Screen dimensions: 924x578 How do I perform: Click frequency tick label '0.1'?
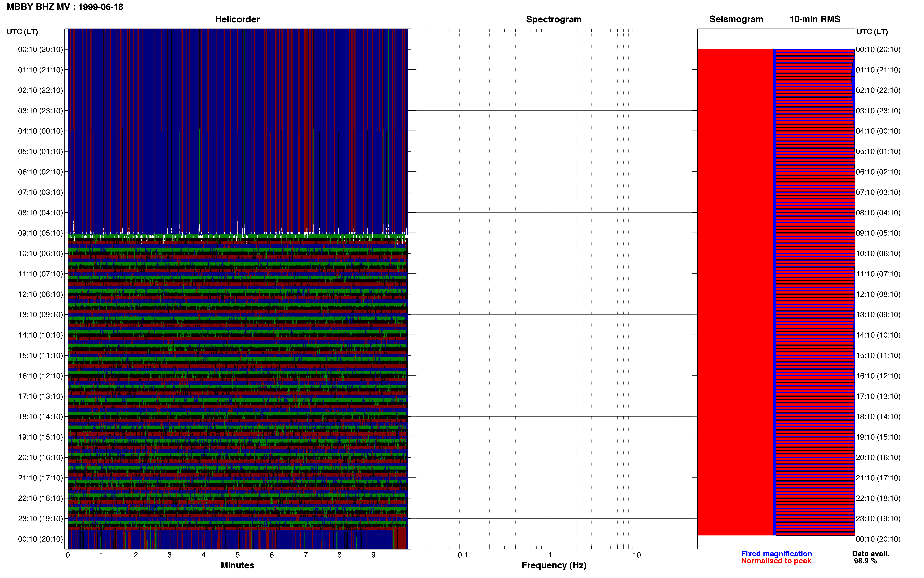coord(463,555)
